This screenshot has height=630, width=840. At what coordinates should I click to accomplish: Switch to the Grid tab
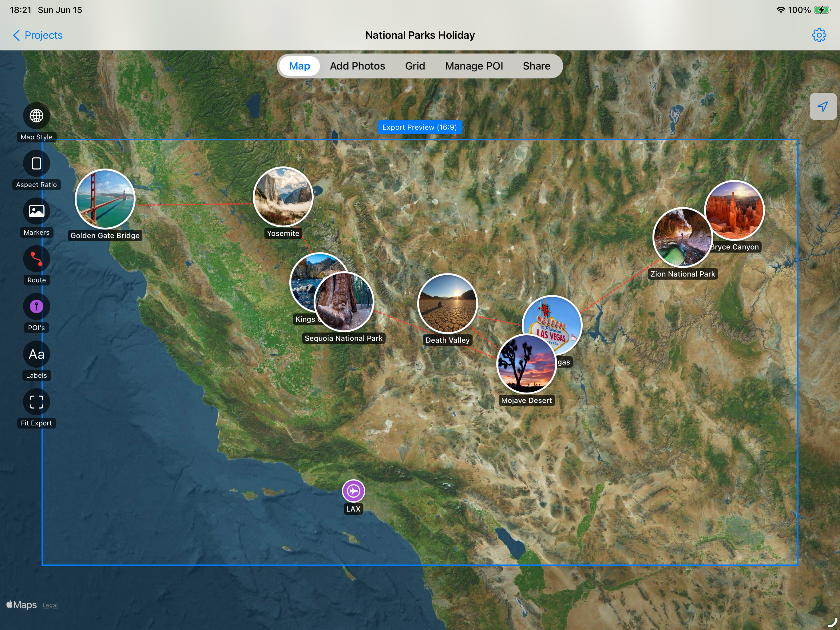pos(415,66)
